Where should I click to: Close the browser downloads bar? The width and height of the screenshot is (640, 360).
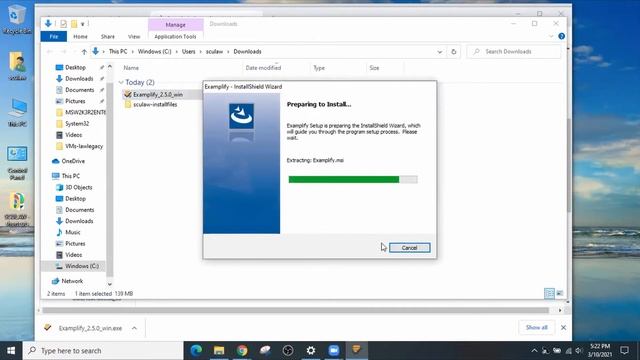(x=563, y=327)
